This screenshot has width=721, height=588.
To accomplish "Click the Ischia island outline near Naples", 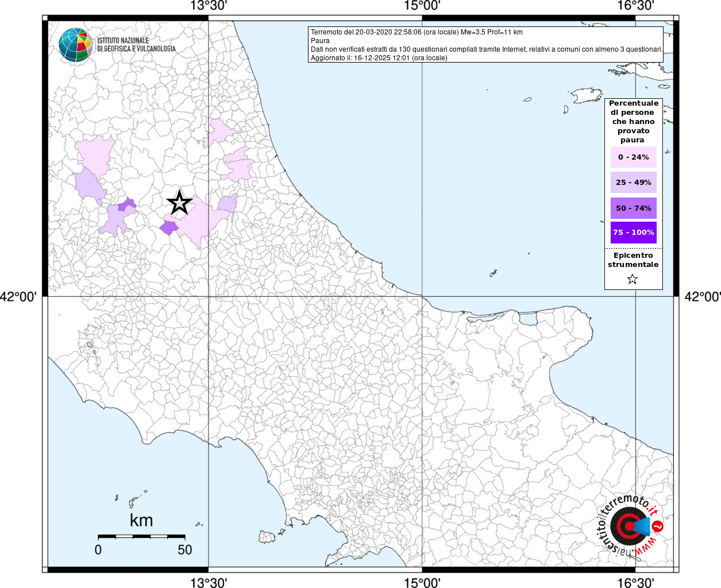I will pos(267,537).
